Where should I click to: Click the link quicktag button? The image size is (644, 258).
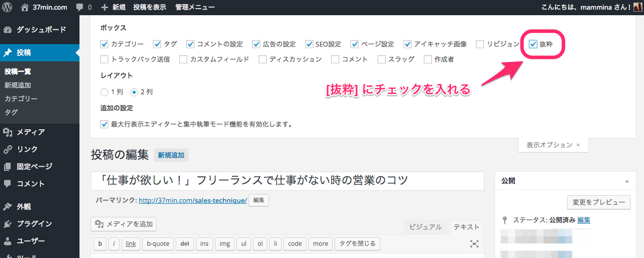click(131, 244)
